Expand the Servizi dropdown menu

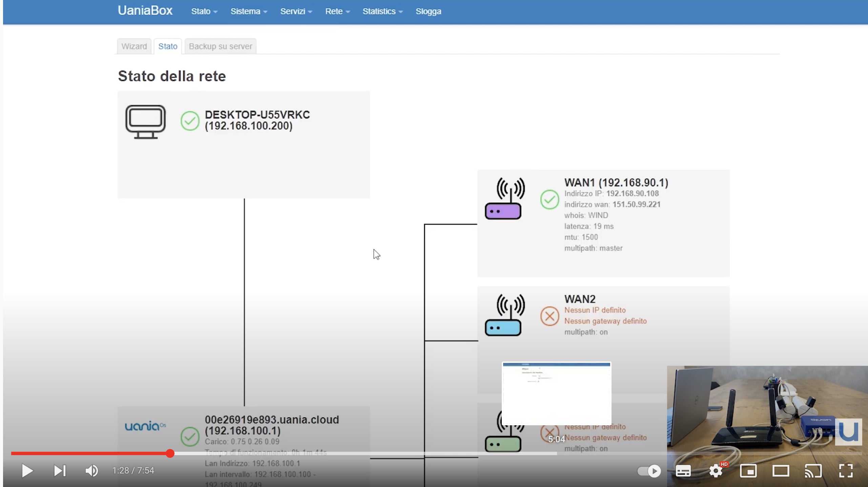tap(296, 12)
